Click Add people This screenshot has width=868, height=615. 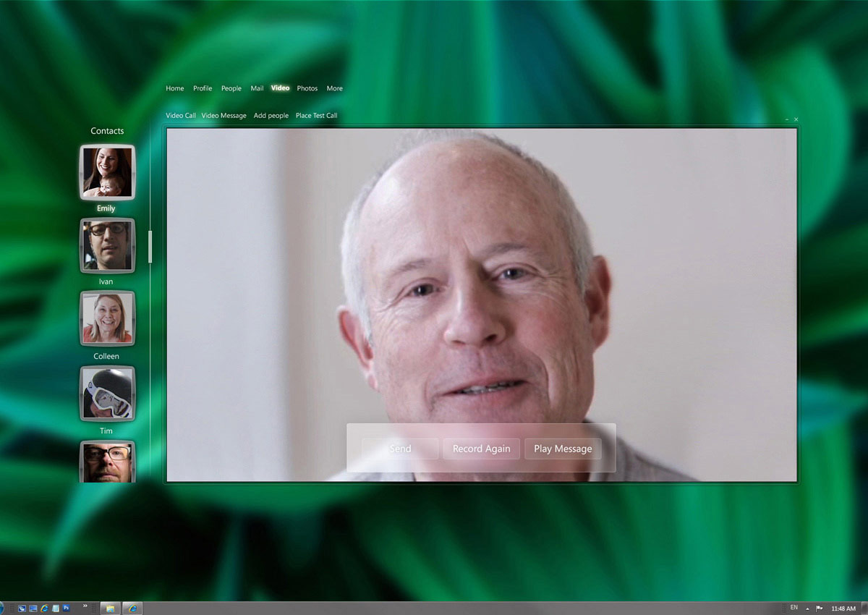click(x=271, y=116)
